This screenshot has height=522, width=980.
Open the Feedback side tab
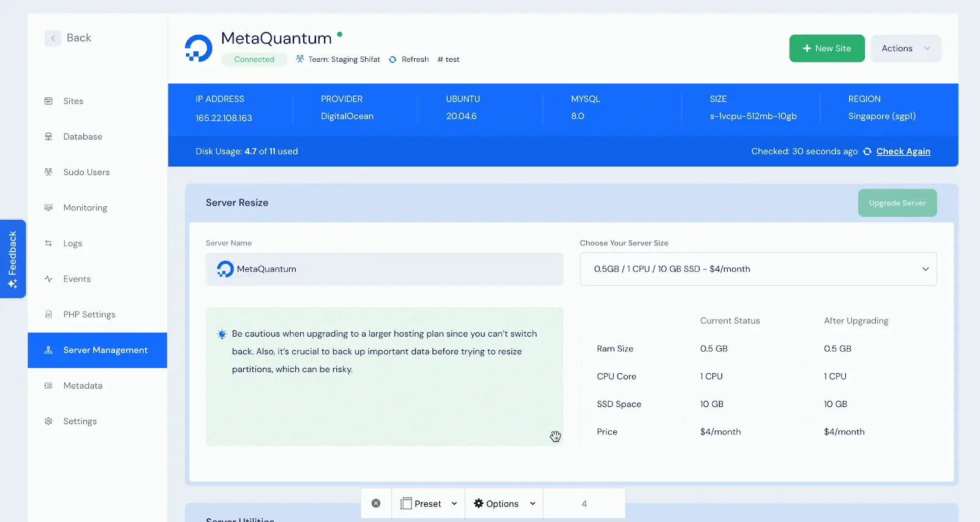(x=13, y=259)
